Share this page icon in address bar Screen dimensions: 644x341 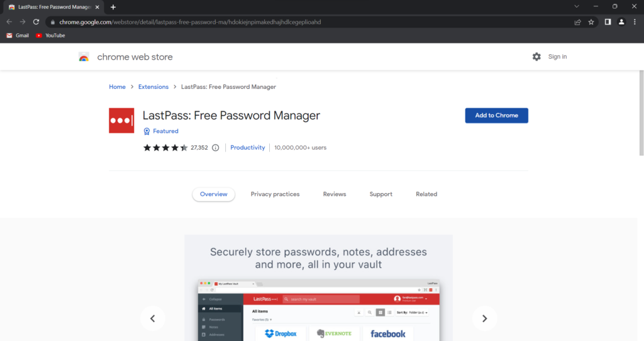[x=577, y=22]
